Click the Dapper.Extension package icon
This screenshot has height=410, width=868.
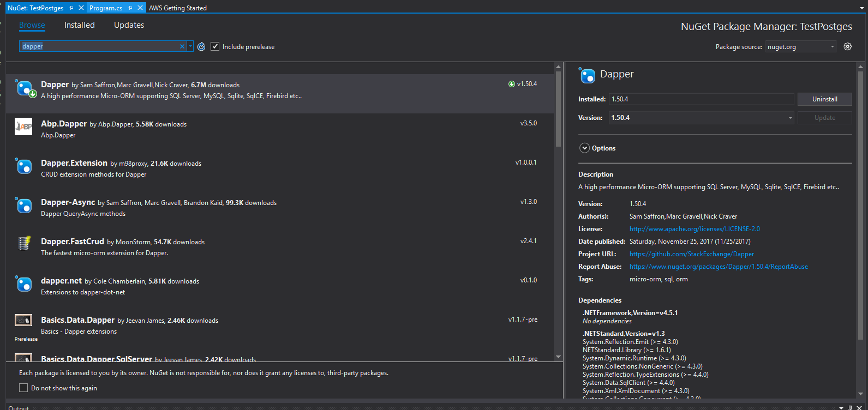[23, 166]
